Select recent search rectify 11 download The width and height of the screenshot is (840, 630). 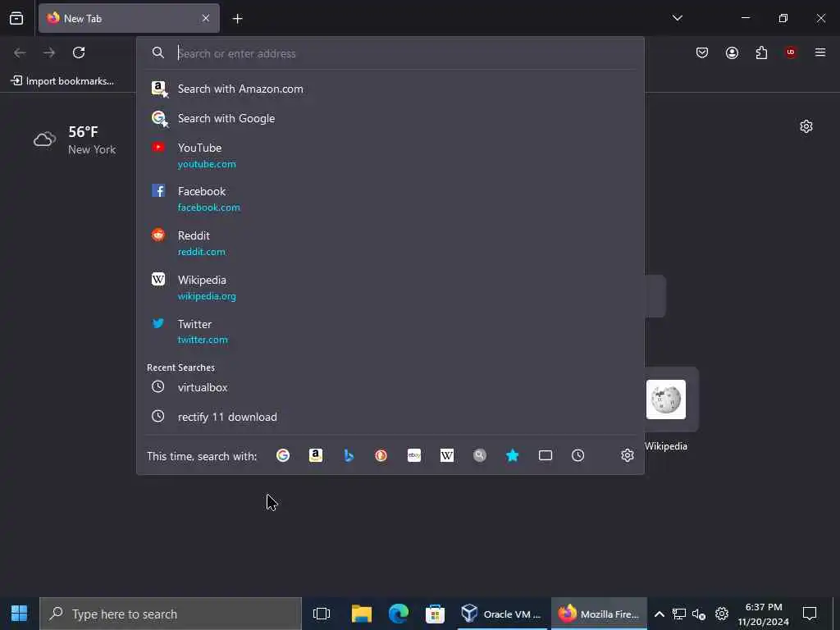[x=390, y=417]
